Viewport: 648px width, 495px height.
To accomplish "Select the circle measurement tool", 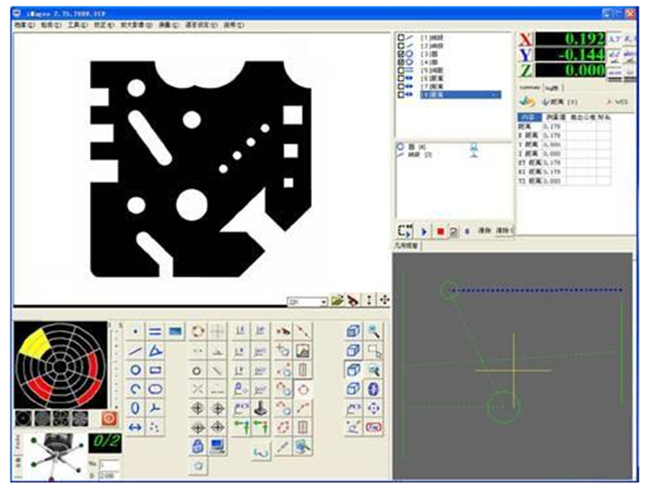I will 136,369.
